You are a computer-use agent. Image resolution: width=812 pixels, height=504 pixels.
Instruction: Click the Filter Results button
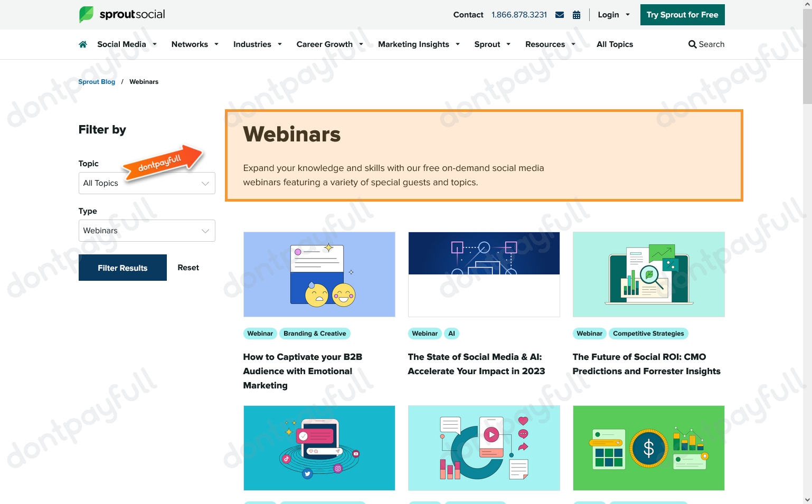pos(122,268)
